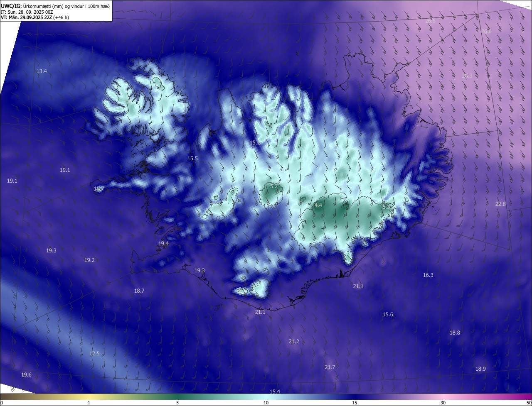
Task: Click the 19.2 value label
Action: pyautogui.click(x=89, y=260)
